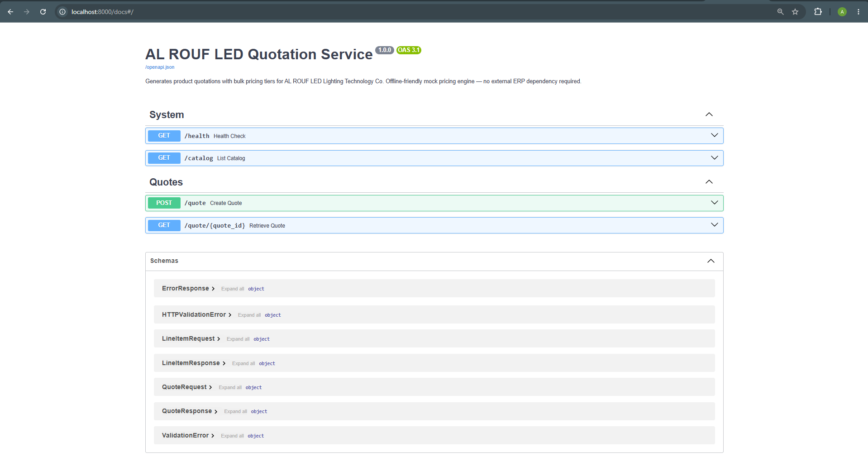Viewport: 868px width, 471px height.
Task: Open the /health path text
Action: point(197,136)
